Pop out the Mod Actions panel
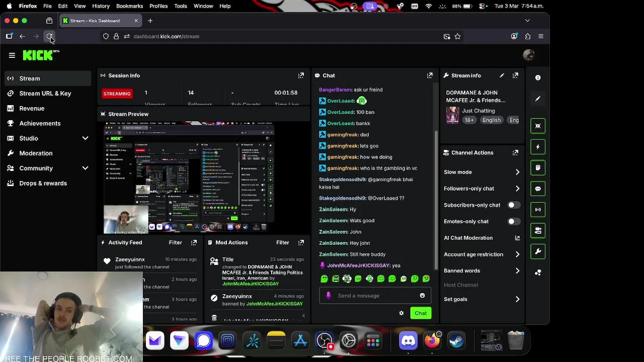644x362 pixels. pyautogui.click(x=301, y=242)
